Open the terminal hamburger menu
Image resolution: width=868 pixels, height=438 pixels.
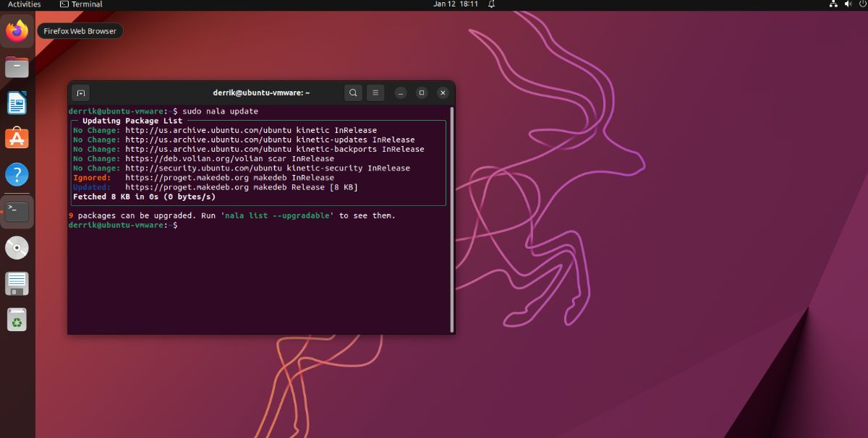coord(375,93)
